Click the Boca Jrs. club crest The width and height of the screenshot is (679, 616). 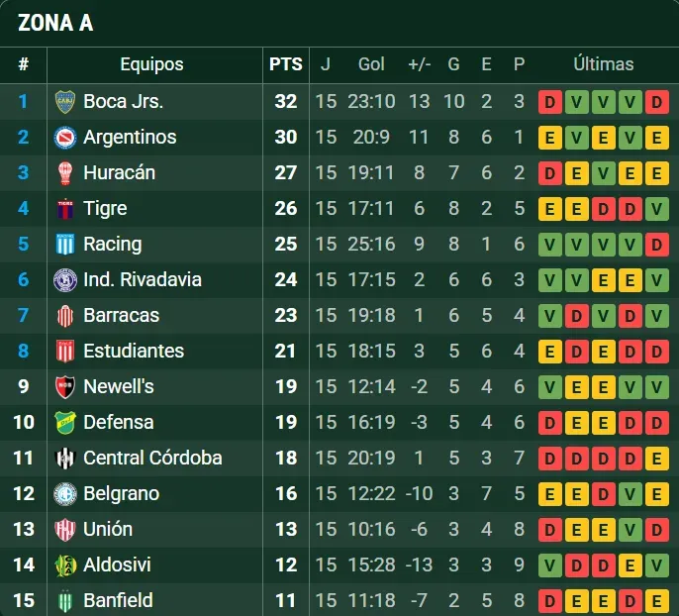click(x=65, y=101)
